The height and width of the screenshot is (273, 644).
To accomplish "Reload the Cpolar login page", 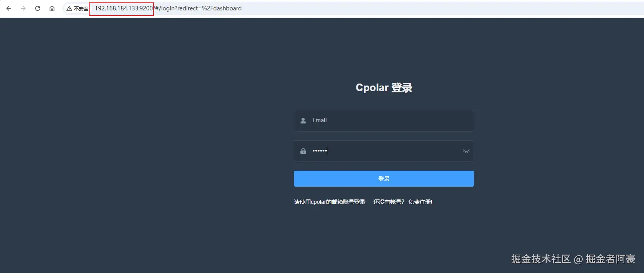I will point(38,8).
